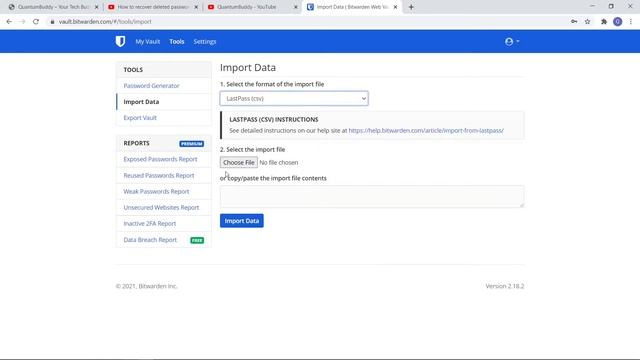The image size is (640, 360).
Task: Click the site lock icon in address bar
Action: 52,22
